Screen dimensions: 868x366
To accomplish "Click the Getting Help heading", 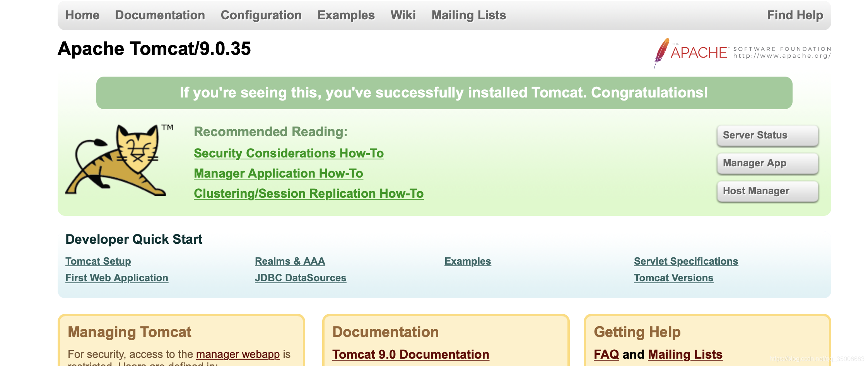I will (x=637, y=332).
